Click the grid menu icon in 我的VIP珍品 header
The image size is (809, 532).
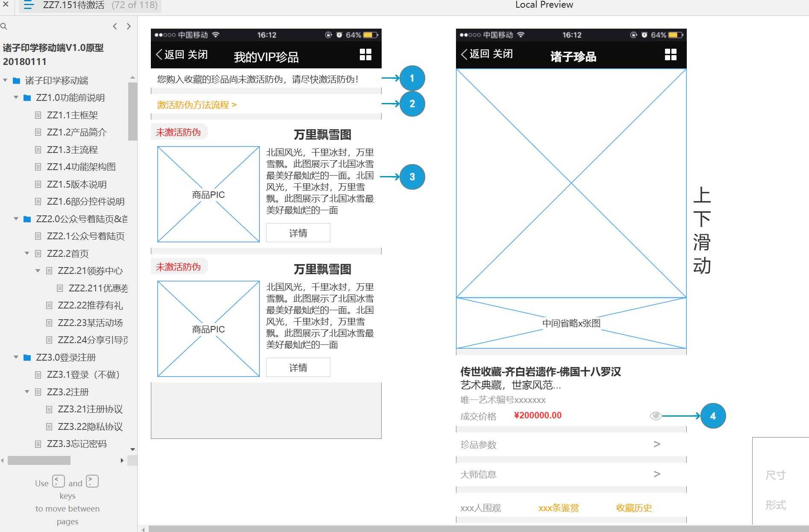pos(365,54)
